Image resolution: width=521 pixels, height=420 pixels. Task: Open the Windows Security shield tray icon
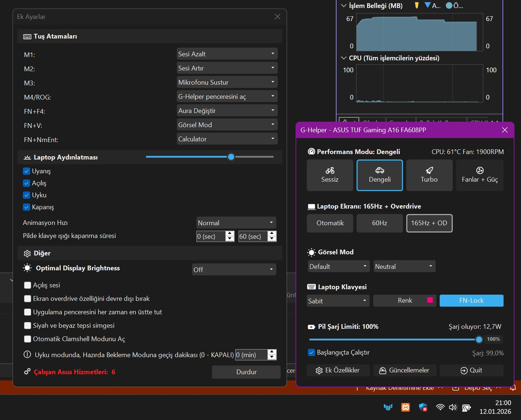(x=423, y=407)
